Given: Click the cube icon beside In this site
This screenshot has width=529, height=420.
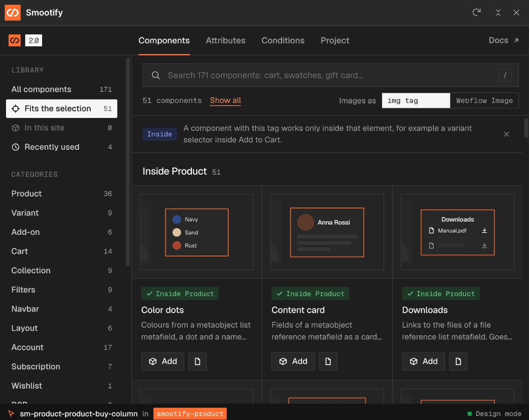Looking at the screenshot, I should [15, 128].
